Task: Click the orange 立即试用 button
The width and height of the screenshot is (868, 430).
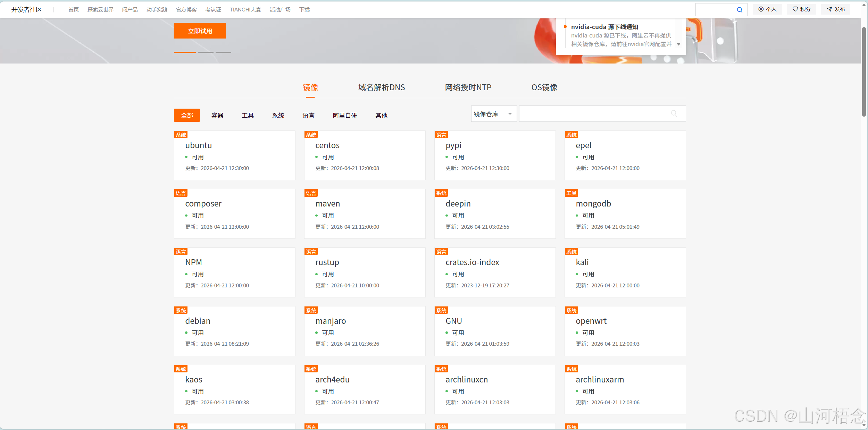Action: [x=200, y=31]
